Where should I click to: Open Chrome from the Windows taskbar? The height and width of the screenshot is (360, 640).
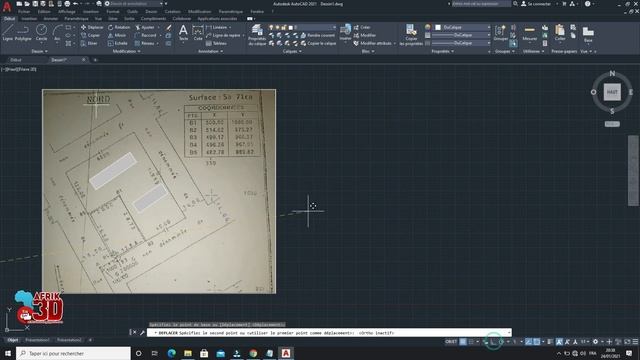[253, 353]
